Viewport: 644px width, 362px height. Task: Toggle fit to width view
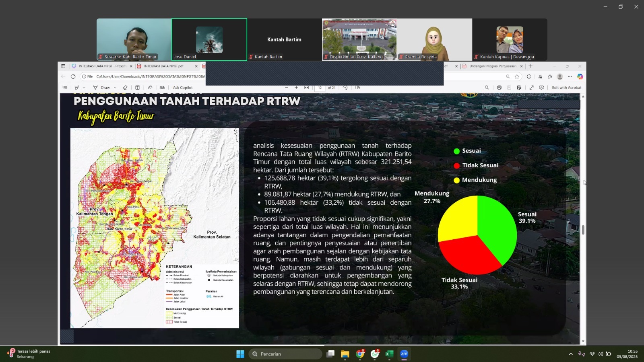click(x=307, y=88)
